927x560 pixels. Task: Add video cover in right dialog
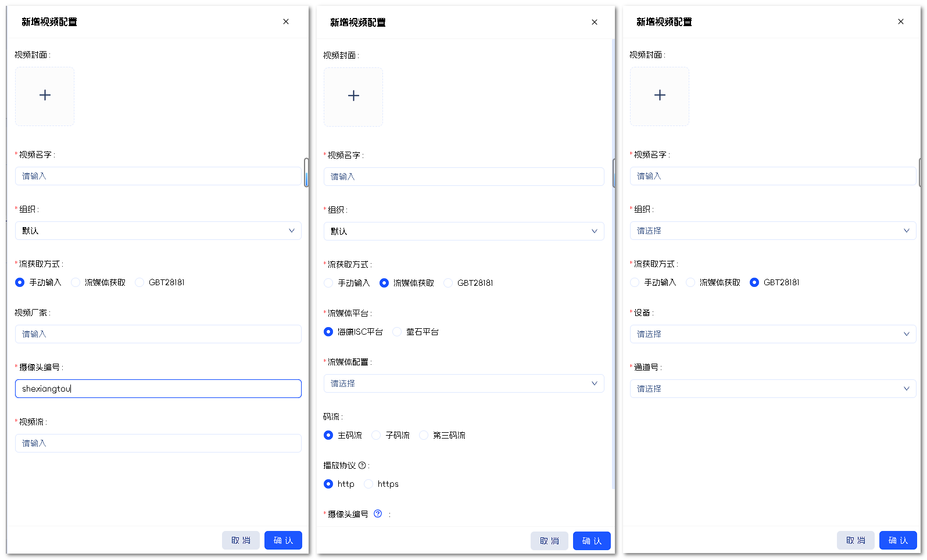pyautogui.click(x=660, y=96)
